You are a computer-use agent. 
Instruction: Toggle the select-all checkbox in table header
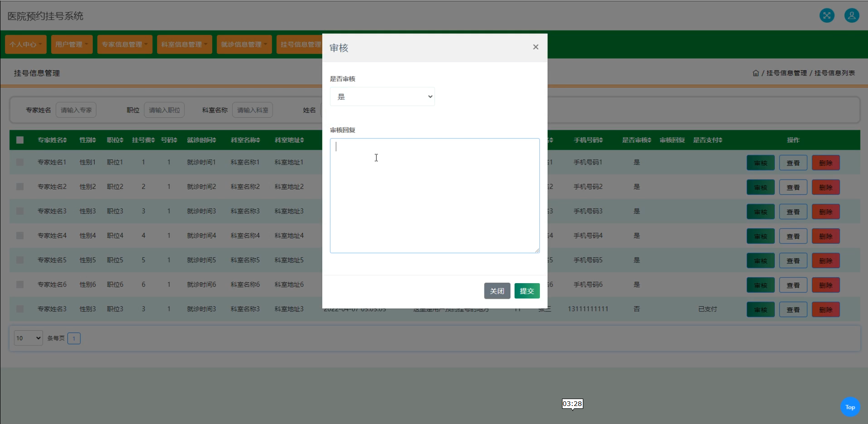pyautogui.click(x=19, y=139)
